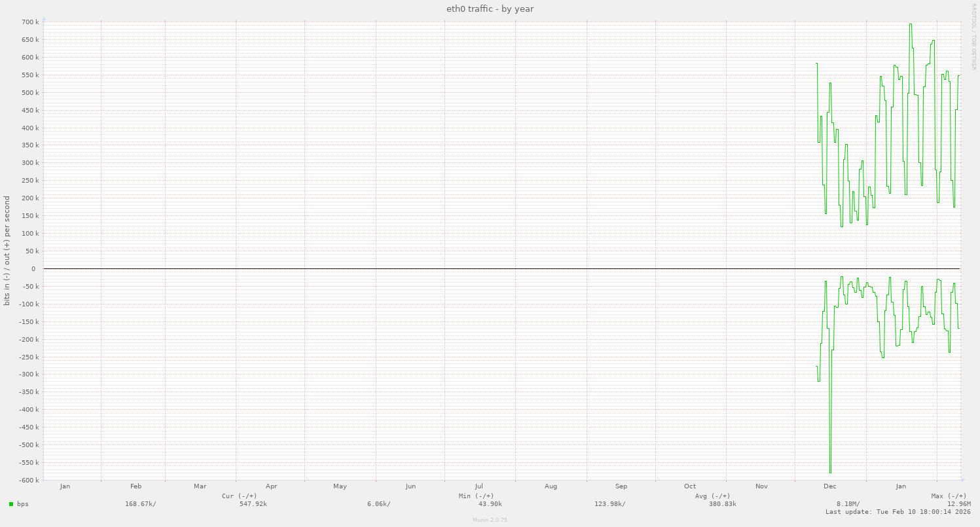980x527 pixels.
Task: Toggle the 547.92k Cur outbound value
Action: (x=252, y=504)
